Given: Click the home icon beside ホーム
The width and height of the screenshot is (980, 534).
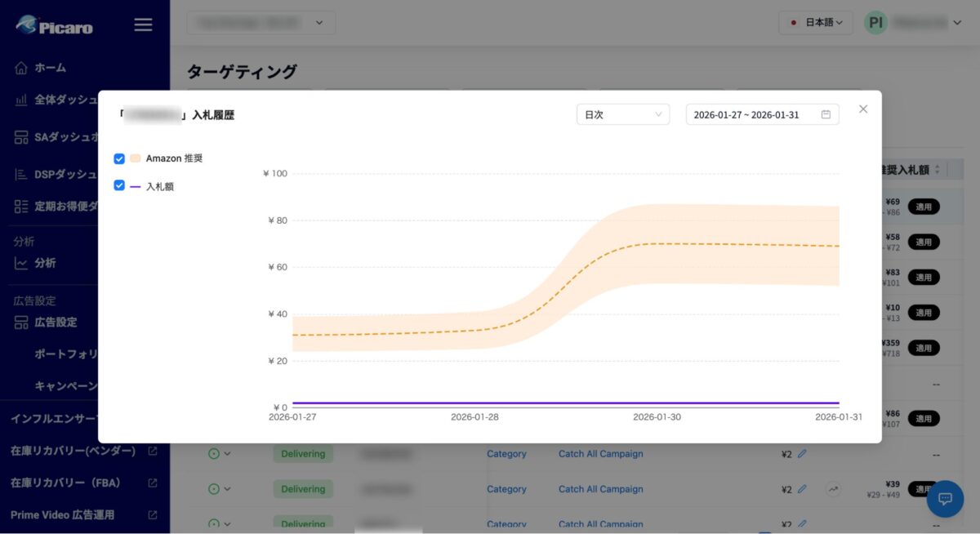Looking at the screenshot, I should [21, 68].
